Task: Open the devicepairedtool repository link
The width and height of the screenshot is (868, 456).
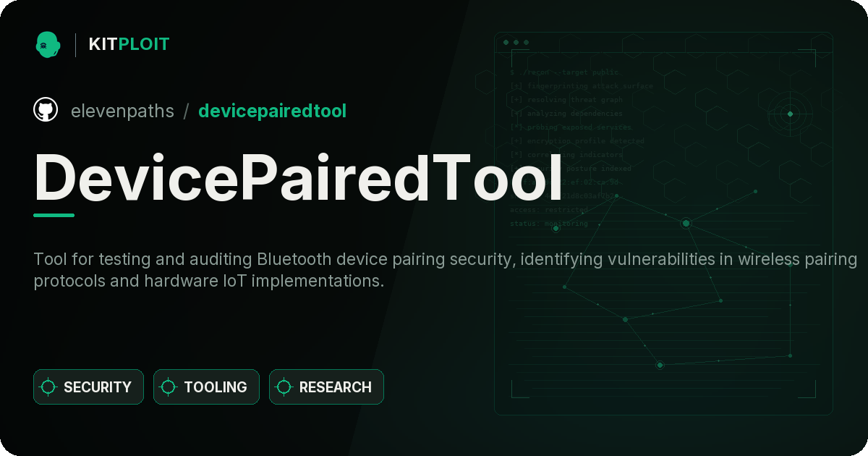Action: [272, 111]
